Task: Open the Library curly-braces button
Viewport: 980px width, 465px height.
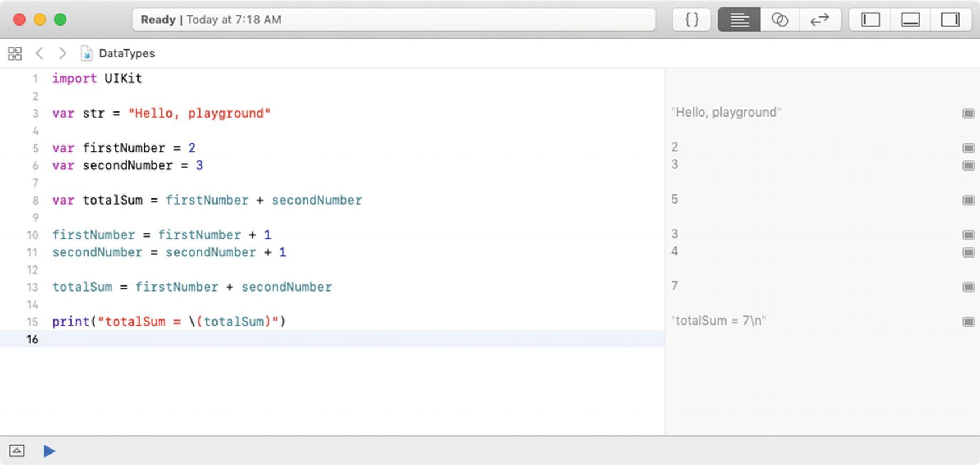Action: 691,19
